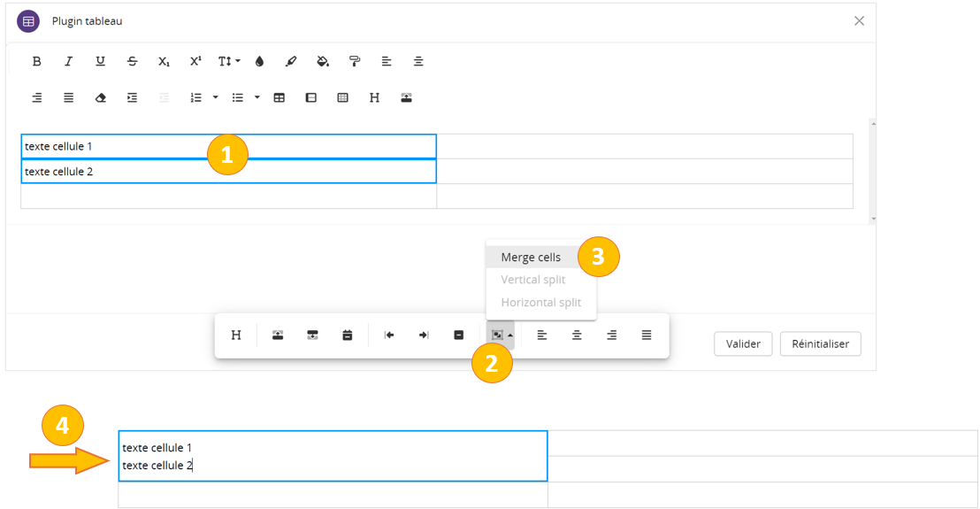
Task: Click increase indent icon in toolbar
Action: (x=132, y=97)
